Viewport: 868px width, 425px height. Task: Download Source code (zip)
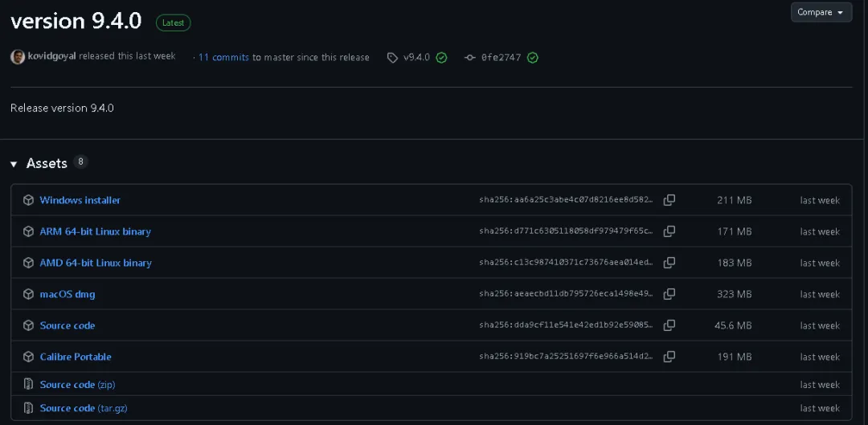tap(77, 385)
